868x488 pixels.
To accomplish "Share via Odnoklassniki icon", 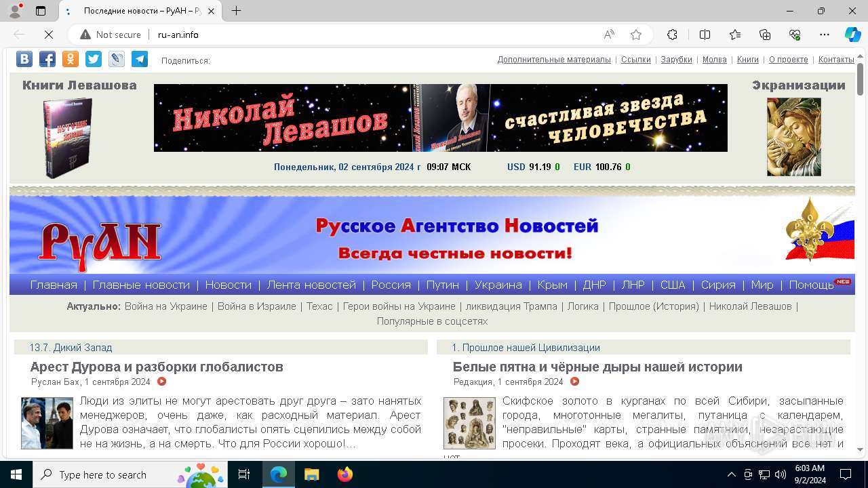I will click(71, 59).
